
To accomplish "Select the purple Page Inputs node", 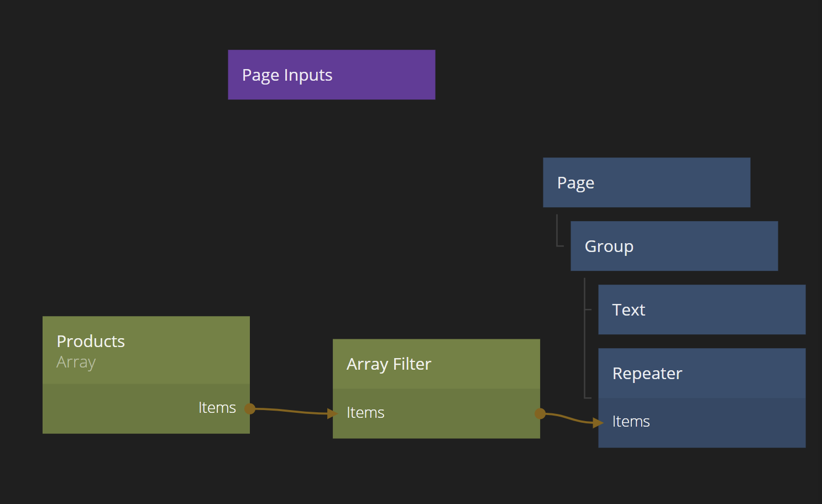I will pos(331,75).
